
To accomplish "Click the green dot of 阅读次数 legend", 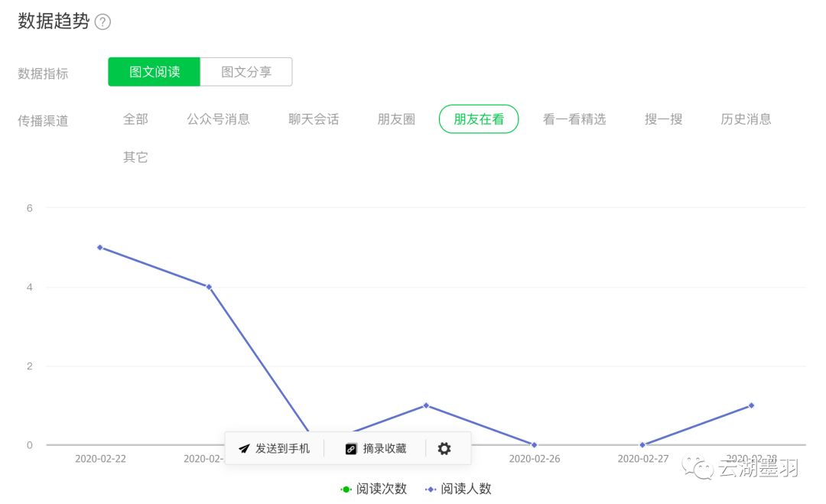I will coord(346,489).
